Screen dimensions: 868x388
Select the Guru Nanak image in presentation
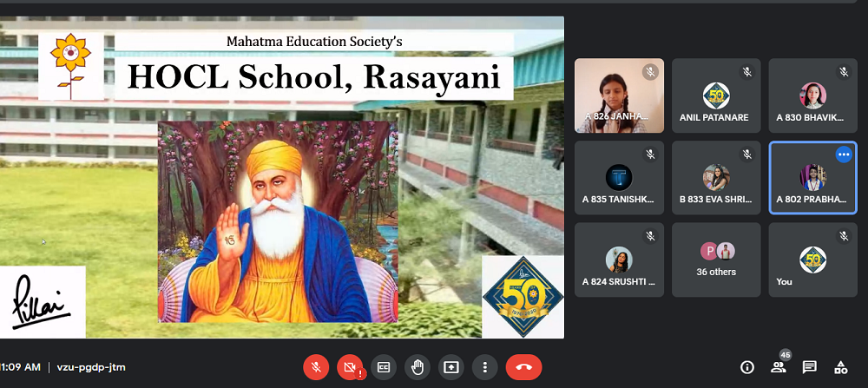[x=278, y=221]
